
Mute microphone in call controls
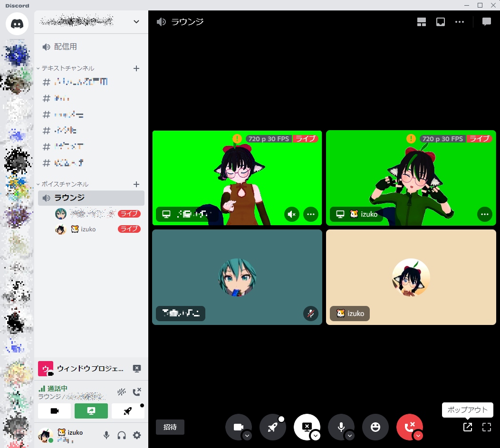pyautogui.click(x=341, y=427)
